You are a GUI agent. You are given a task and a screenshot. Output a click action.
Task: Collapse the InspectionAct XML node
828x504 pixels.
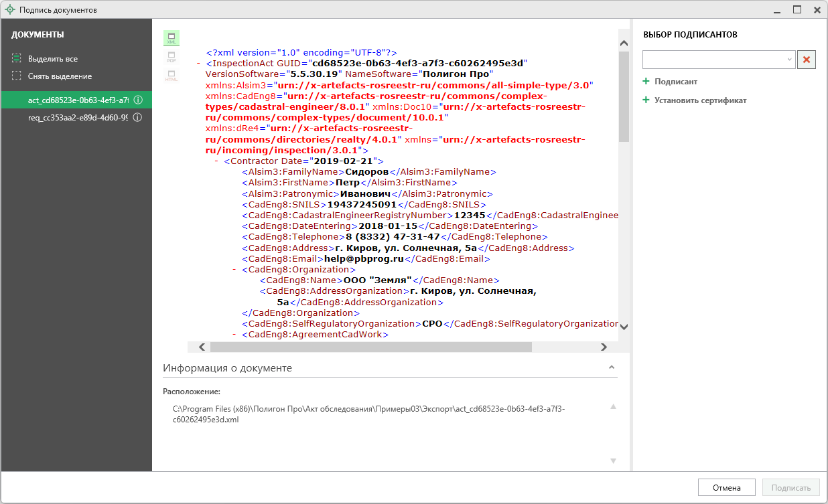tap(199, 63)
